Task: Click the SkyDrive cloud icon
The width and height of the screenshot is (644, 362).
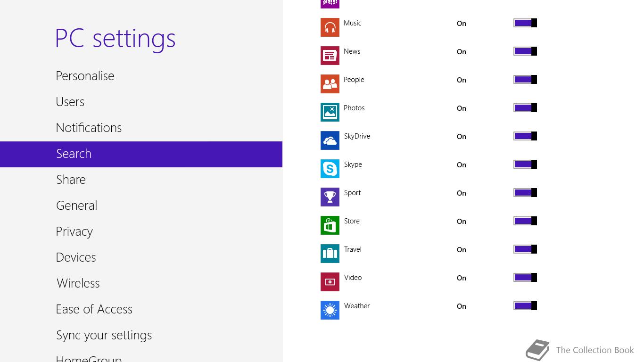Action: pos(330,140)
